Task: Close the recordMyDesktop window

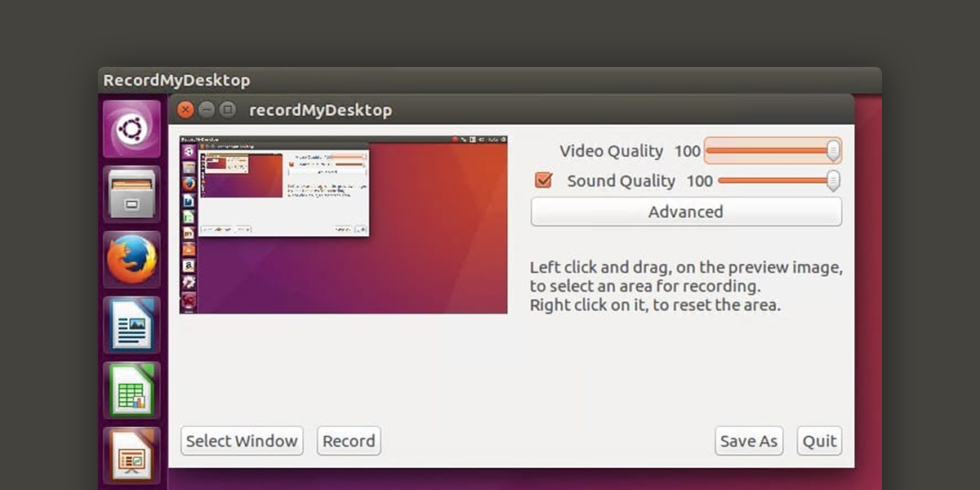Action: click(185, 109)
